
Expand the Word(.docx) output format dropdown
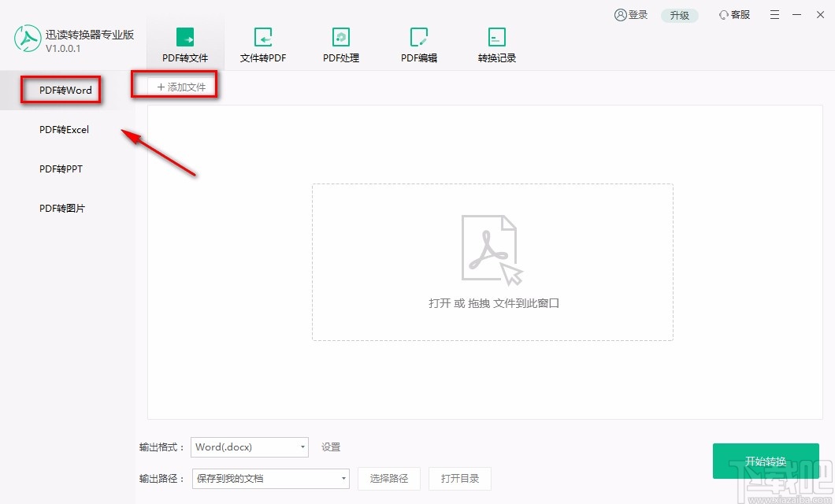click(250, 447)
